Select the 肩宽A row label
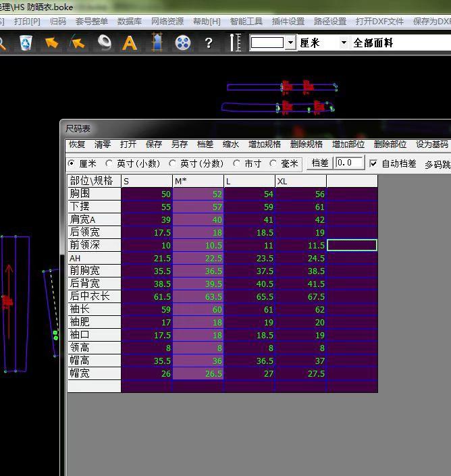 pos(94,219)
